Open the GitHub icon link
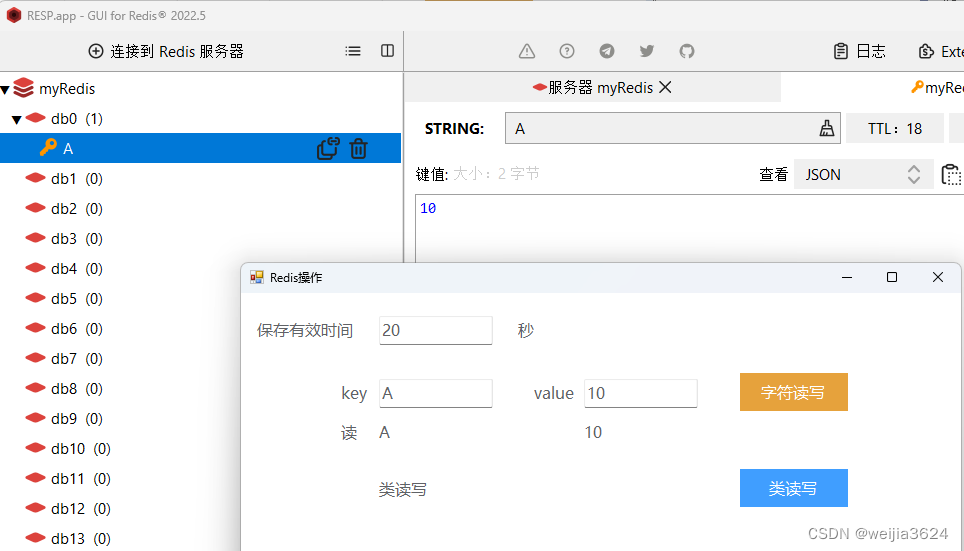 pos(687,51)
